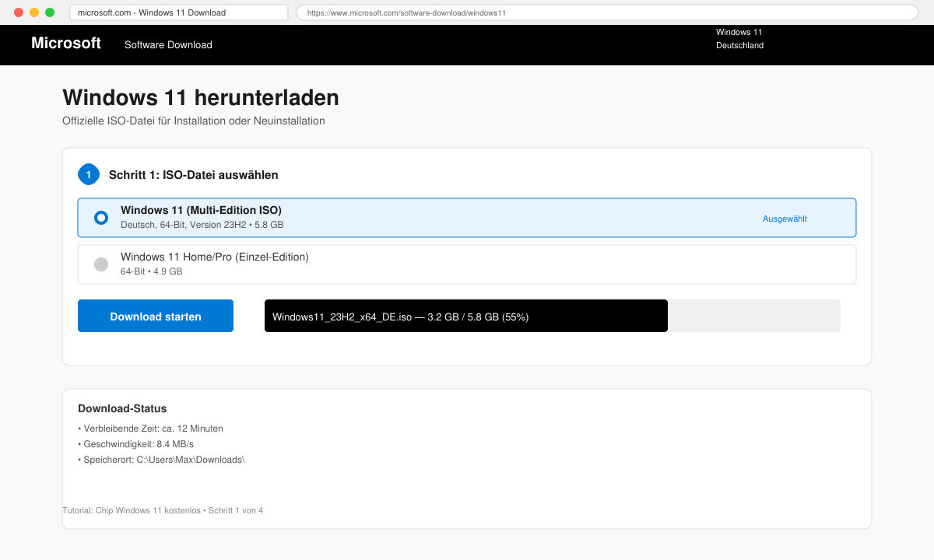Viewport: 934px width, 560px height.
Task: Click Deutsch, 64-Bit, Version 23H2 details
Action: click(x=202, y=225)
